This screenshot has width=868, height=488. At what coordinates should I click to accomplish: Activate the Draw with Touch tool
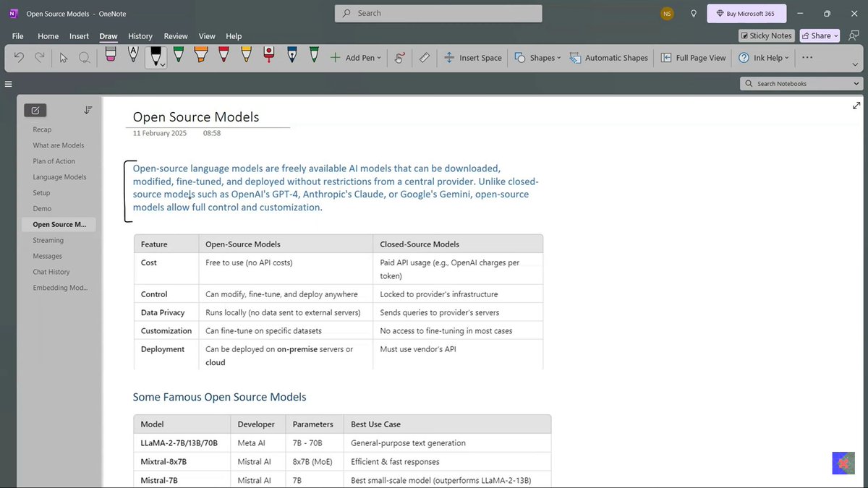[399, 57]
